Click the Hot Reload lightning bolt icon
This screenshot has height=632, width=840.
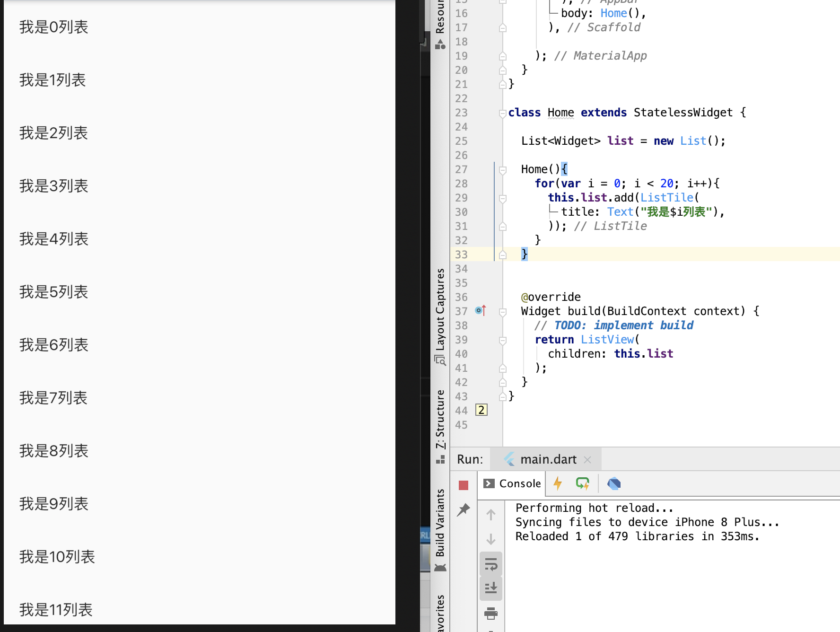558,483
